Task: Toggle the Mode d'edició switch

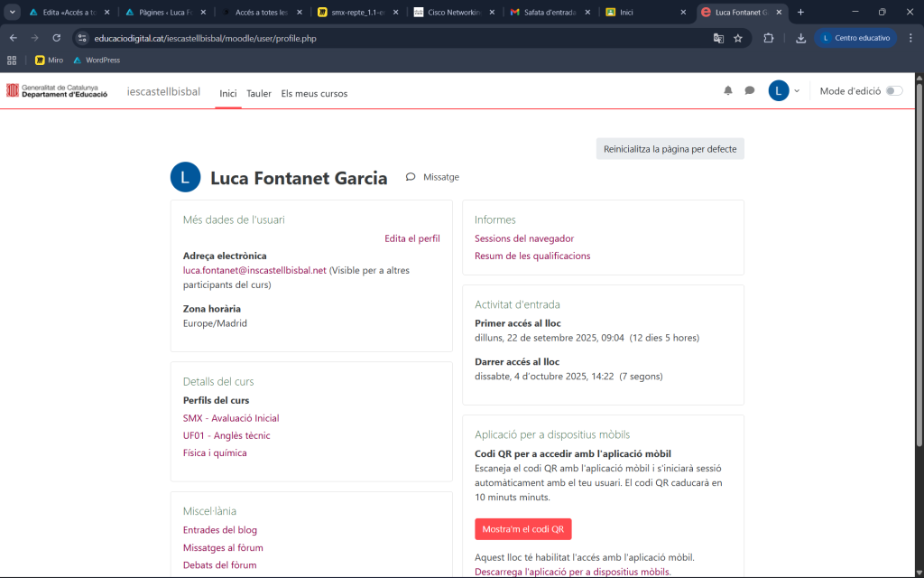Action: (x=893, y=91)
